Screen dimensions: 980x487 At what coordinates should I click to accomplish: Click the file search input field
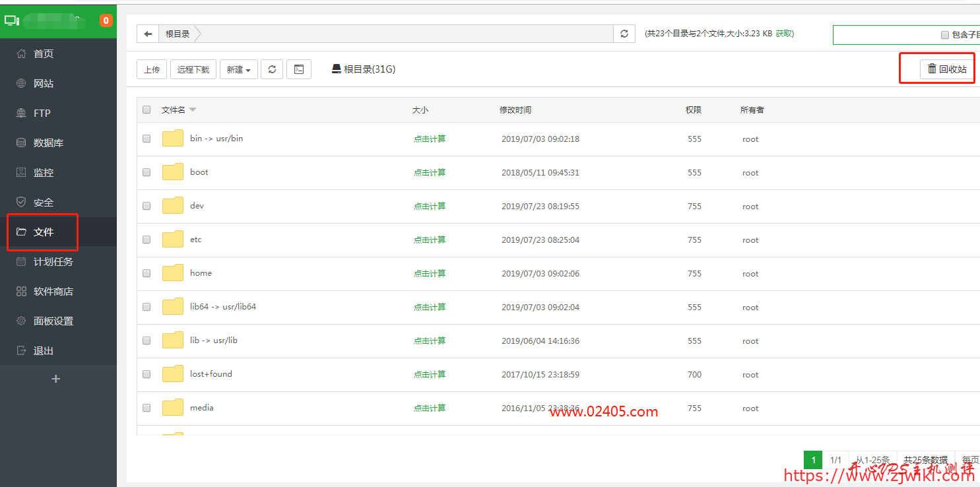[x=884, y=35]
